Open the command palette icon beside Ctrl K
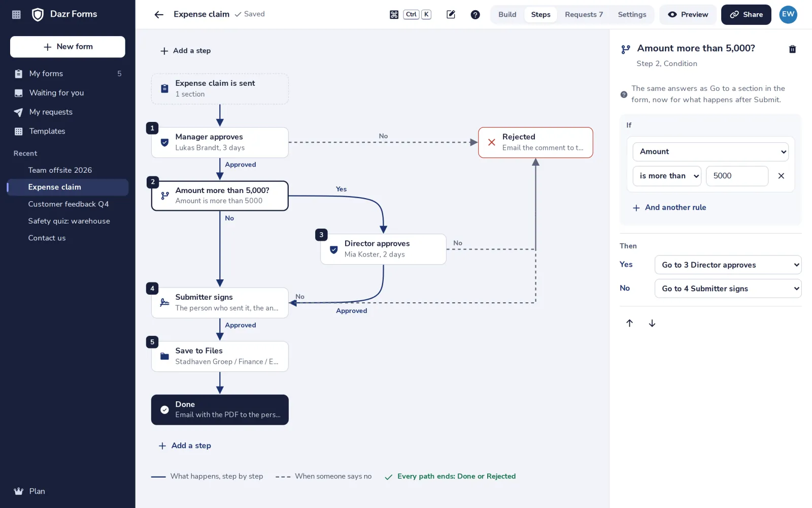Image resolution: width=812 pixels, height=508 pixels. (x=394, y=15)
